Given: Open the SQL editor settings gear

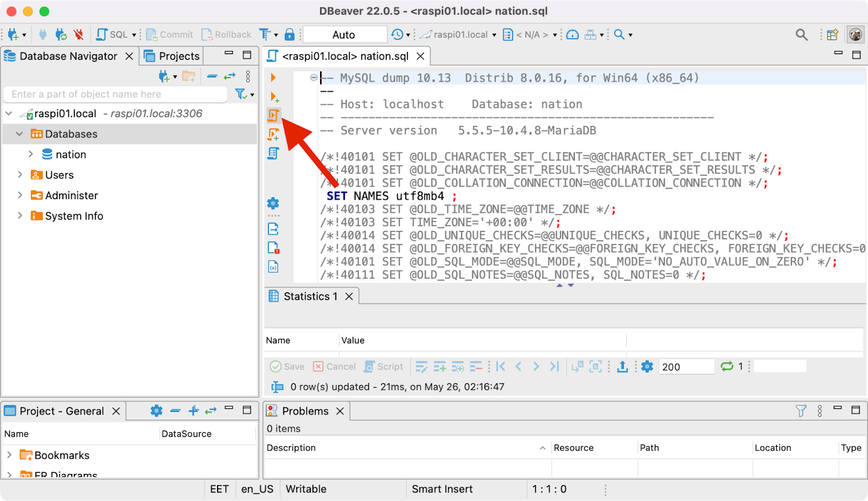Looking at the screenshot, I should point(273,203).
